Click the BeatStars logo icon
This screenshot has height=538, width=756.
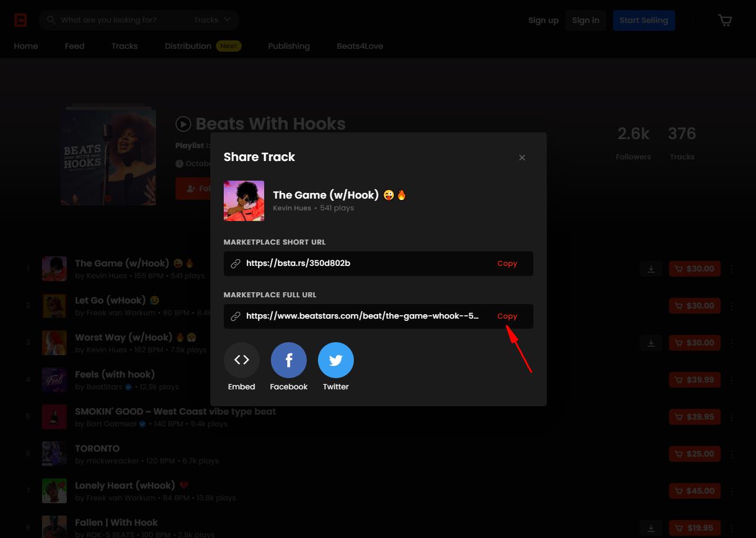[x=21, y=20]
